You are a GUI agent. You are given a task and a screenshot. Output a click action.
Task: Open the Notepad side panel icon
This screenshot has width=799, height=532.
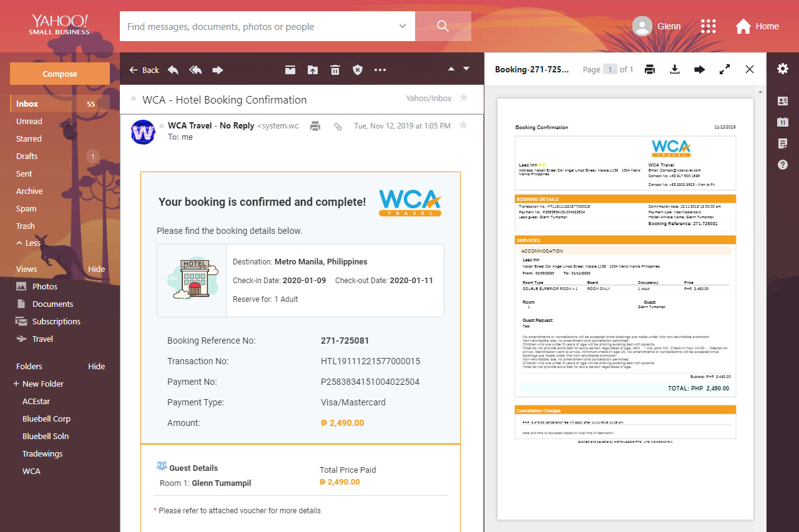[x=783, y=143]
